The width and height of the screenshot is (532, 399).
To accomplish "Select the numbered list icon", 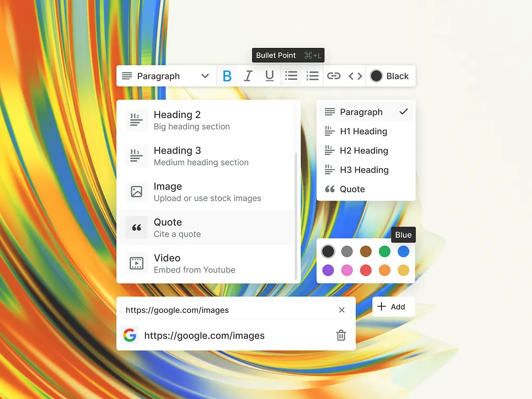I will [312, 76].
